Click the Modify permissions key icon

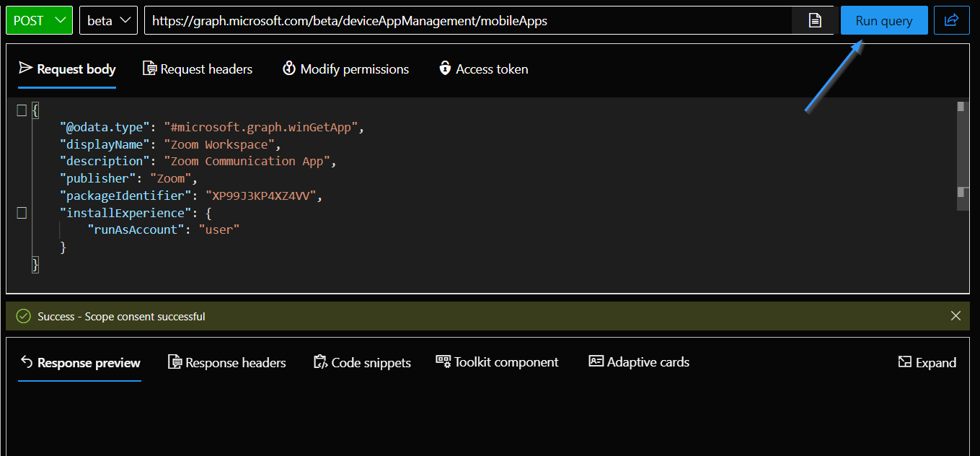pos(289,69)
